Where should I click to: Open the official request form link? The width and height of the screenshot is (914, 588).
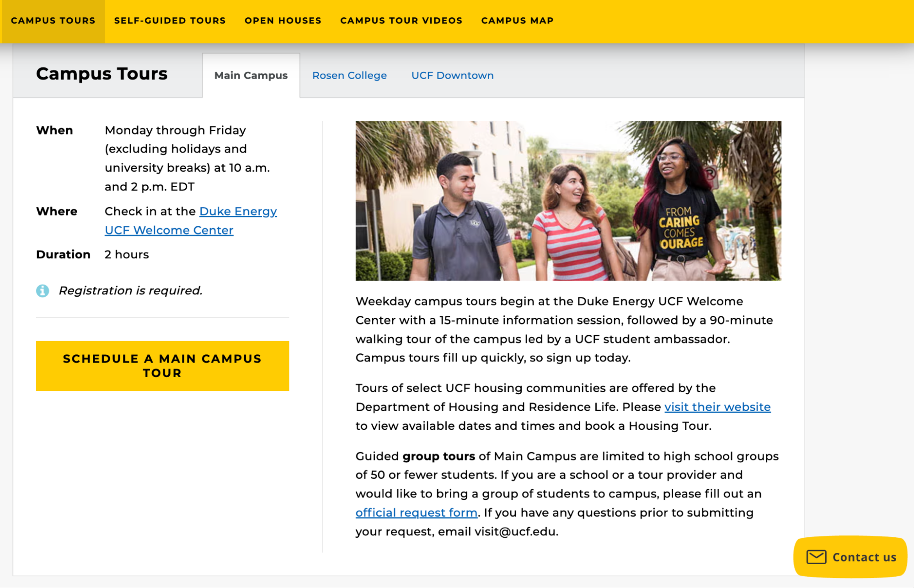416,512
